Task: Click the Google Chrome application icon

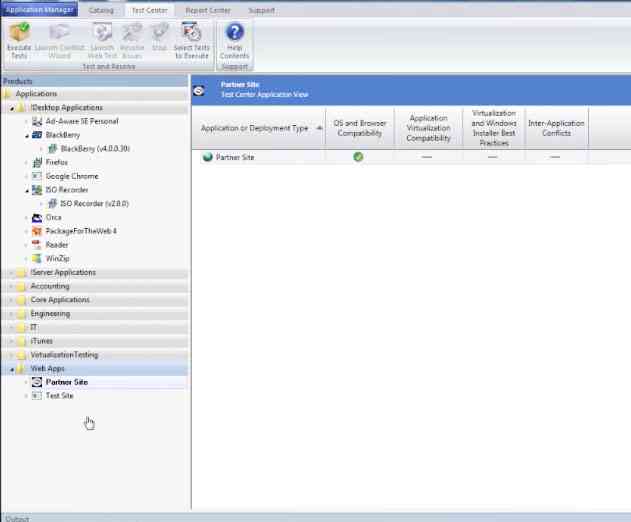Action: (x=37, y=176)
